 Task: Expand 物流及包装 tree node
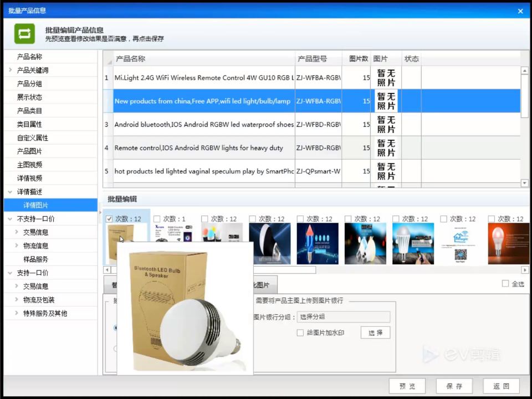pyautogui.click(x=16, y=300)
